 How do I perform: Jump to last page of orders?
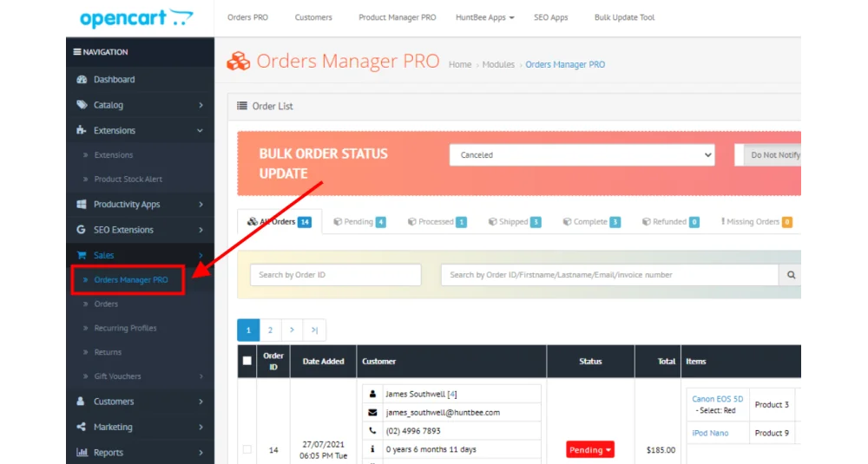tap(314, 330)
